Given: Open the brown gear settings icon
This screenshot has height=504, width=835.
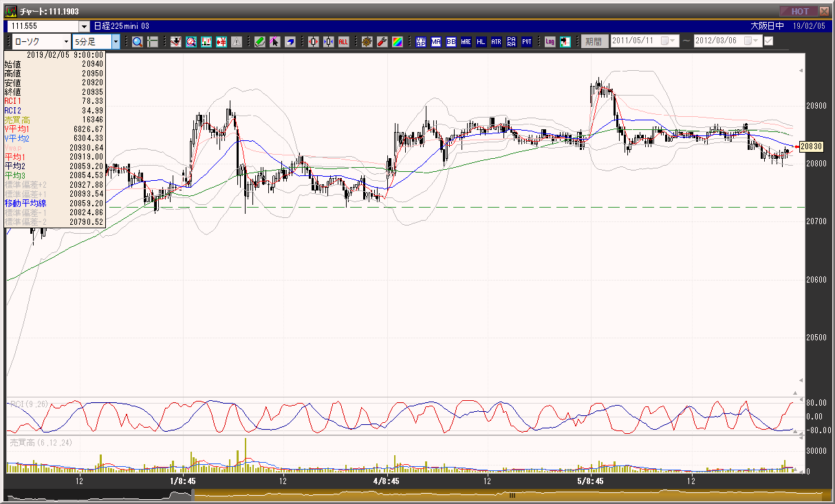Looking at the screenshot, I should (367, 42).
